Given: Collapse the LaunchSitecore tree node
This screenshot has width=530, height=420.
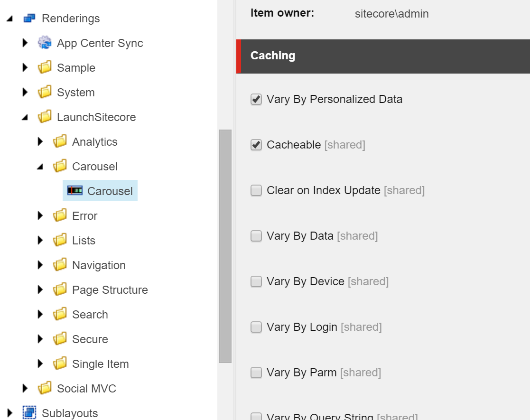Looking at the screenshot, I should tap(25, 117).
